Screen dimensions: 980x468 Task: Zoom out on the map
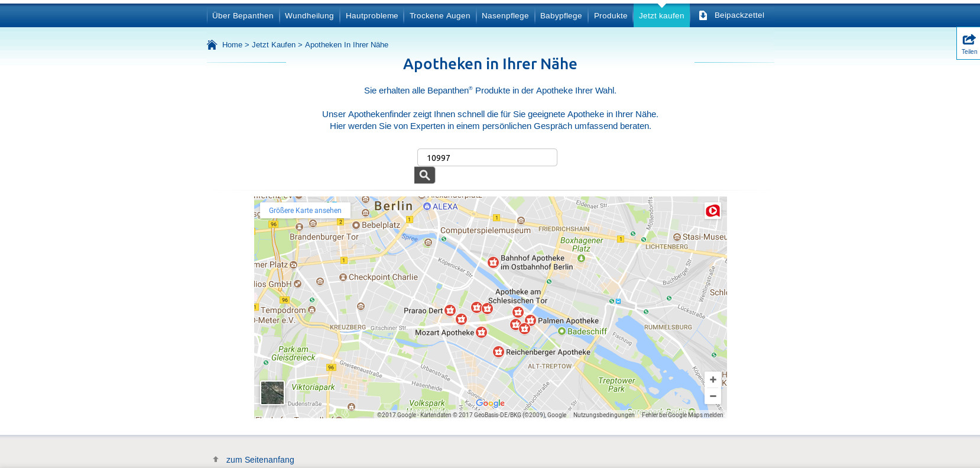713,396
